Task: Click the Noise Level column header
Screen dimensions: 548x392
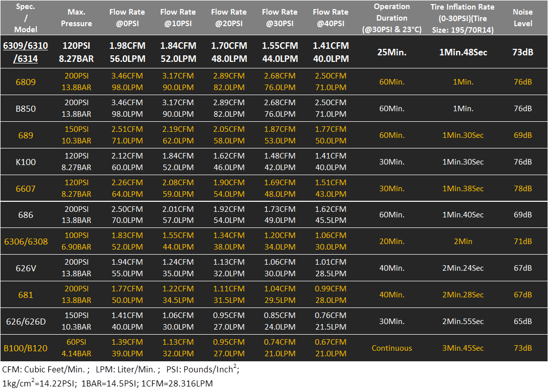Action: 523,18
